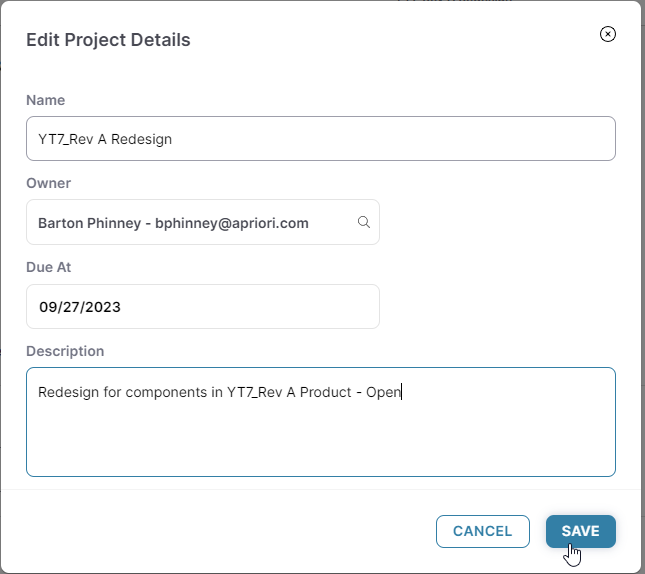The height and width of the screenshot is (574, 645).
Task: Cancel editing project details
Action: click(x=482, y=531)
